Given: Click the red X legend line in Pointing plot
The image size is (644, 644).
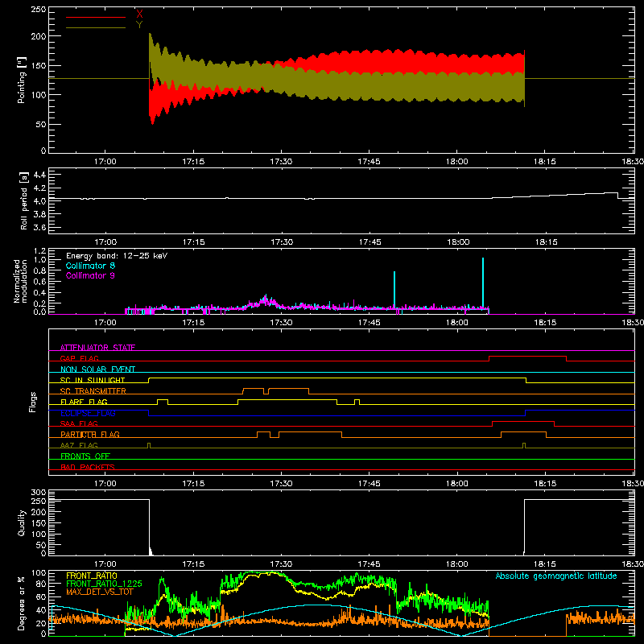Looking at the screenshot, I should click(96, 17).
